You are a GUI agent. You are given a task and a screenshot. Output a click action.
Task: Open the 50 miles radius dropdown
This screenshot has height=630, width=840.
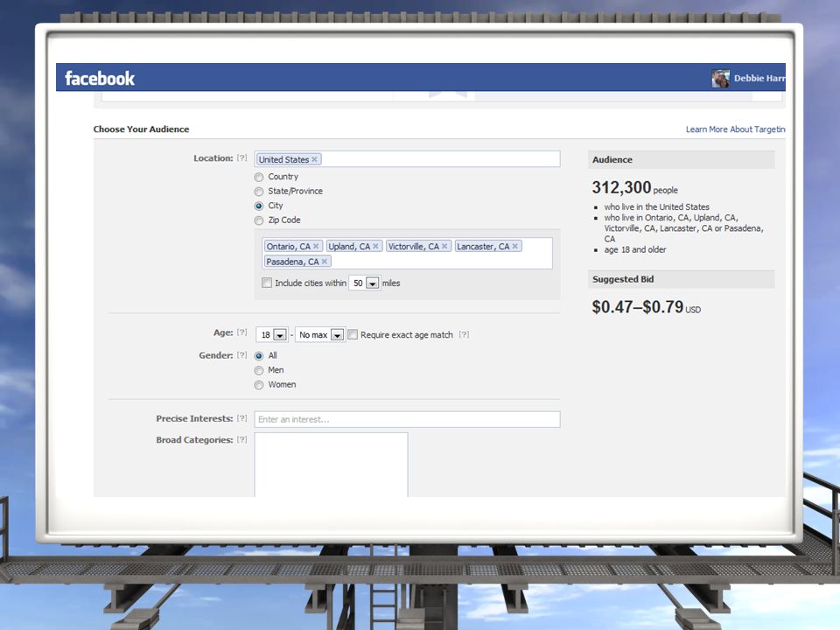click(364, 283)
